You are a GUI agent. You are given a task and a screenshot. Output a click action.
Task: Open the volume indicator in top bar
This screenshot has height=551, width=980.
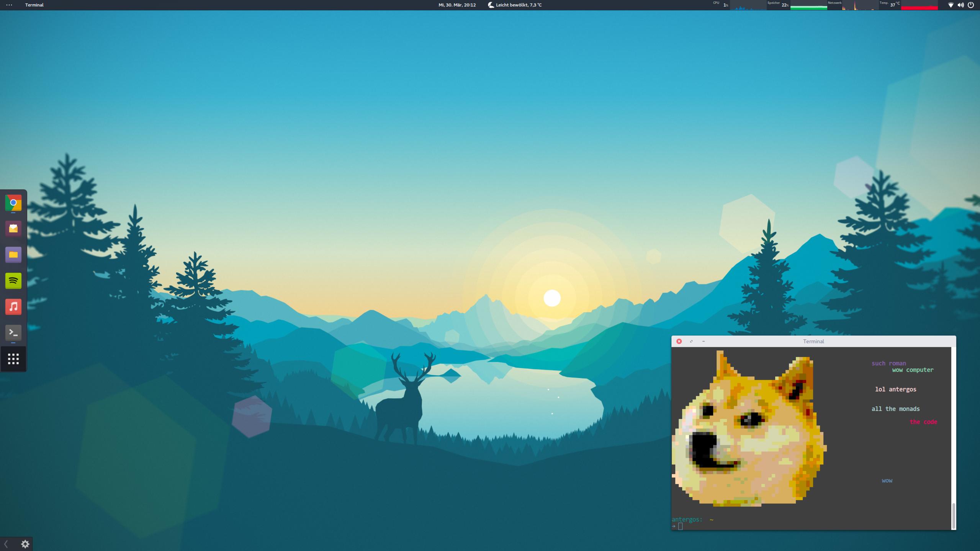(960, 5)
